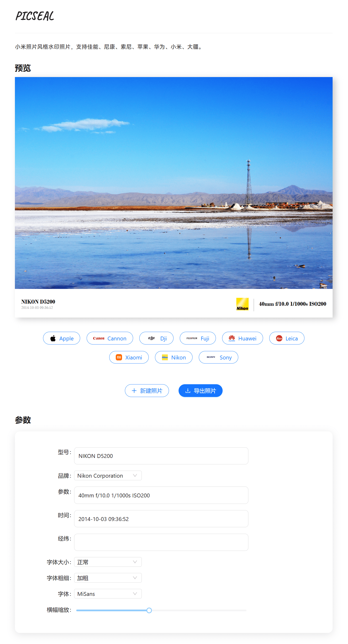
Task: Focus the 时间 date input field
Action: pyautogui.click(x=161, y=519)
